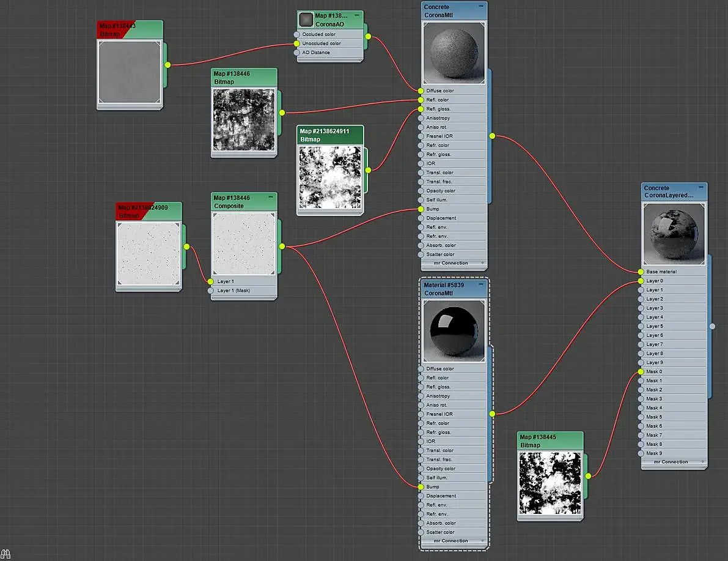Select the Map #138445 Bitmap thumbnail
This screenshot has width=728, height=561.
pyautogui.click(x=550, y=483)
